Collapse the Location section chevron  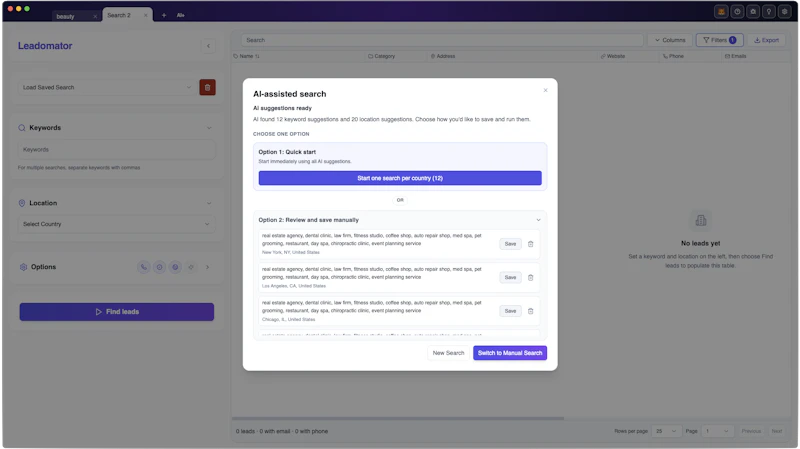click(209, 203)
